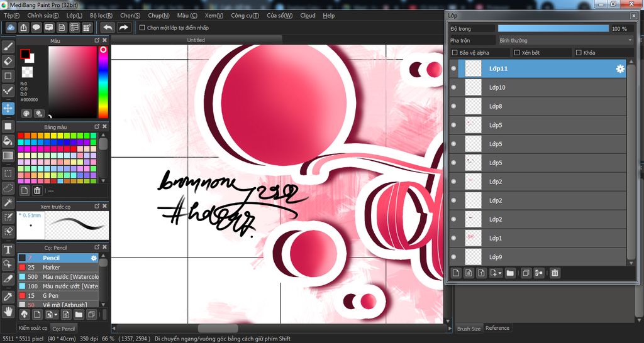
Task: Select the Select Eraser tool
Action: point(8,231)
